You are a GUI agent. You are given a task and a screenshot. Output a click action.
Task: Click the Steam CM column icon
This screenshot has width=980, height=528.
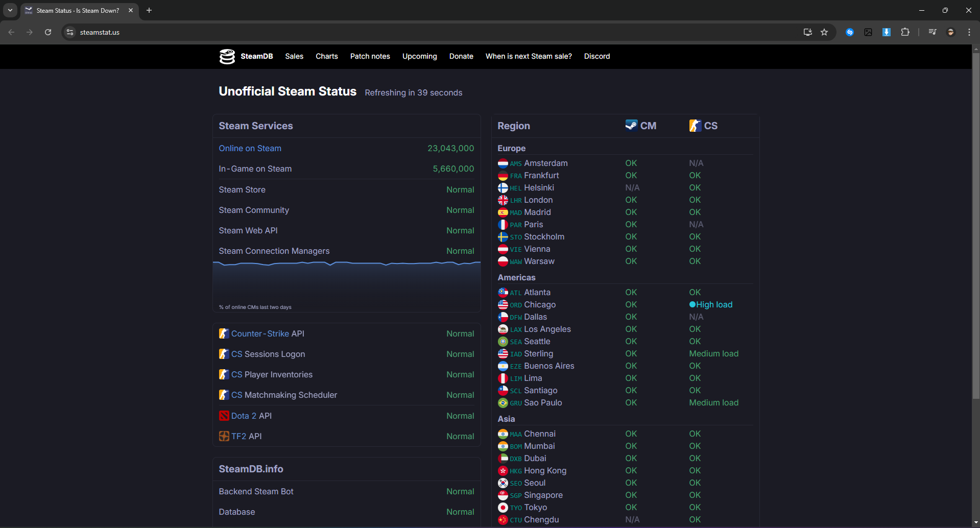point(631,125)
